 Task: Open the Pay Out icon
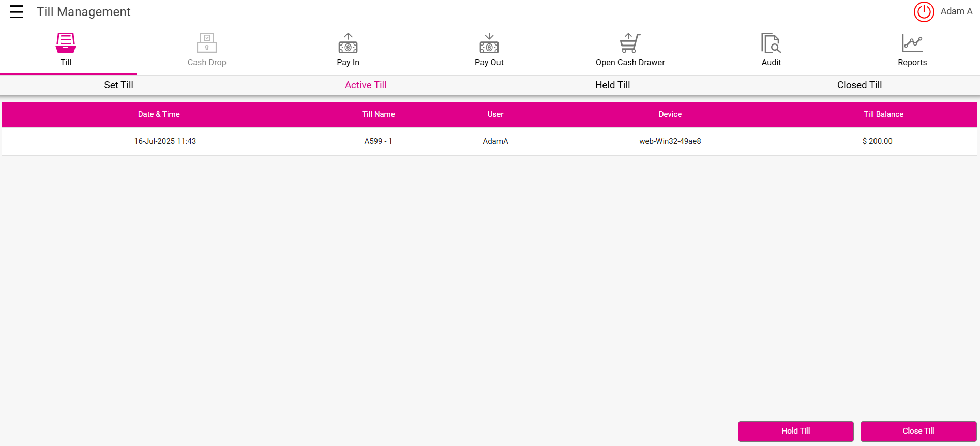[x=489, y=43]
